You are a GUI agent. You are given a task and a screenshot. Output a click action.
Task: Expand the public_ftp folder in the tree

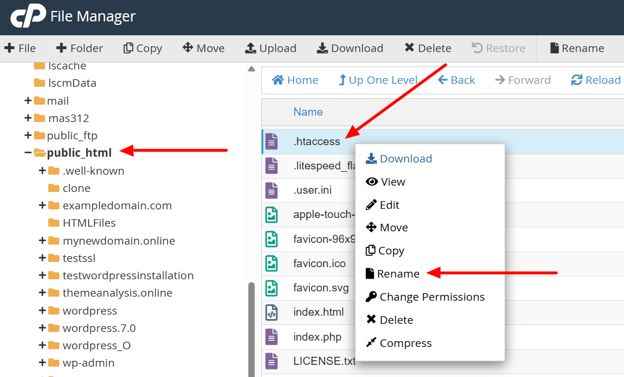[27, 135]
